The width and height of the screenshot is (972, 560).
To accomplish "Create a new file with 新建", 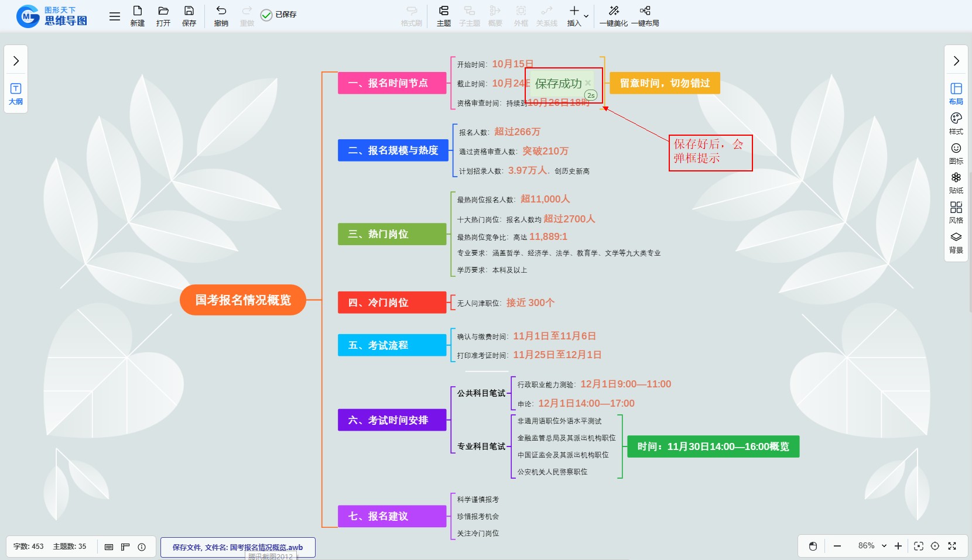I will (137, 16).
